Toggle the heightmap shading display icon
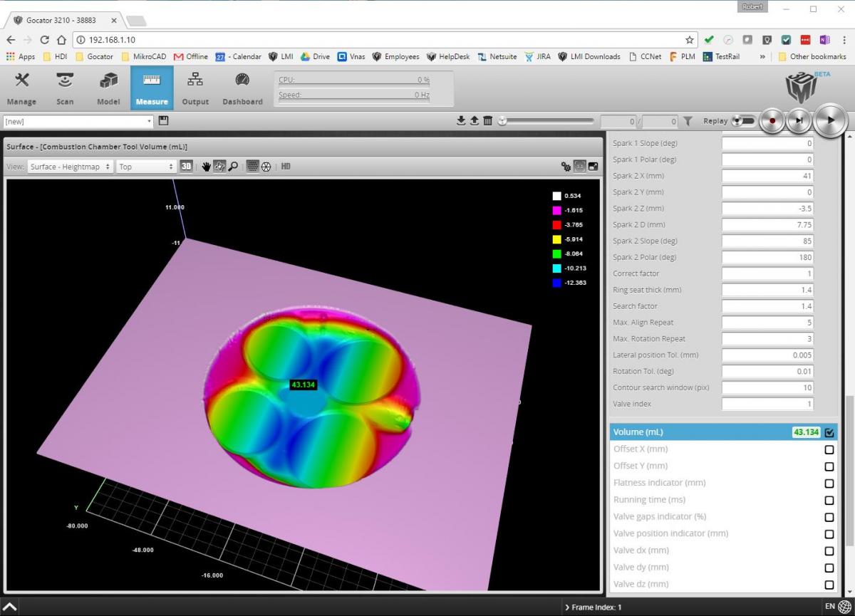The image size is (855, 616). point(252,167)
